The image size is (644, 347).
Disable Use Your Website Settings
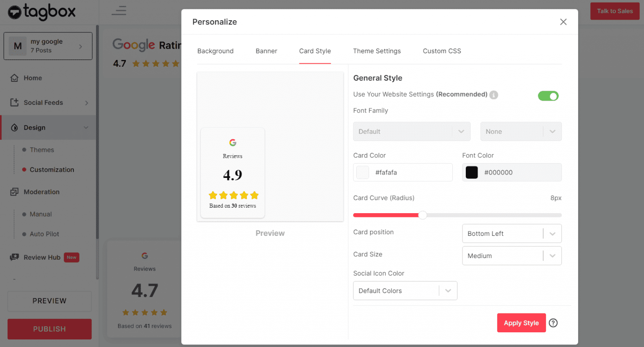[x=548, y=96]
